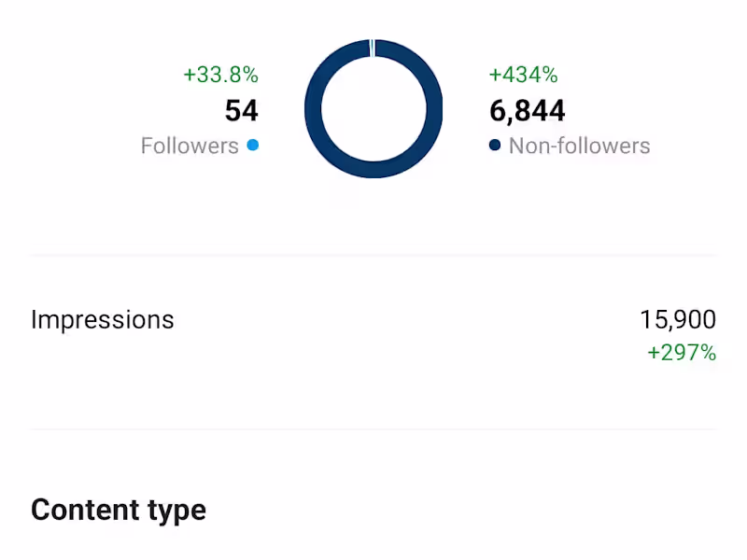Click the white center of the donut chart
Viewport: 747px width, 560px height.
[x=373, y=109]
